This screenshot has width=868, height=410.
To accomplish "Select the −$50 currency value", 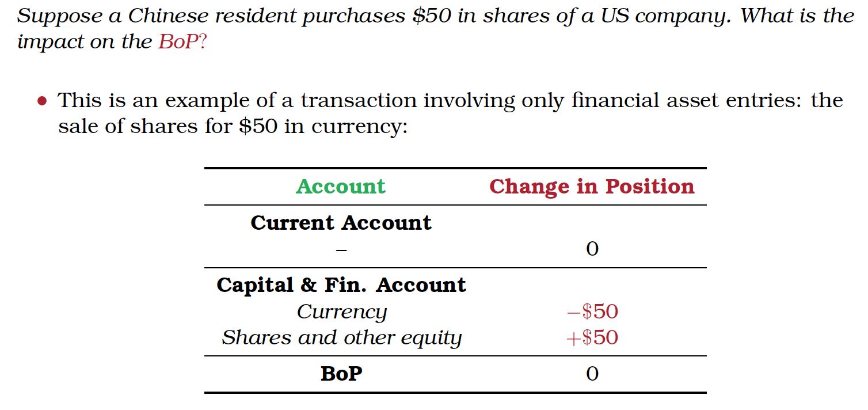I will point(592,312).
